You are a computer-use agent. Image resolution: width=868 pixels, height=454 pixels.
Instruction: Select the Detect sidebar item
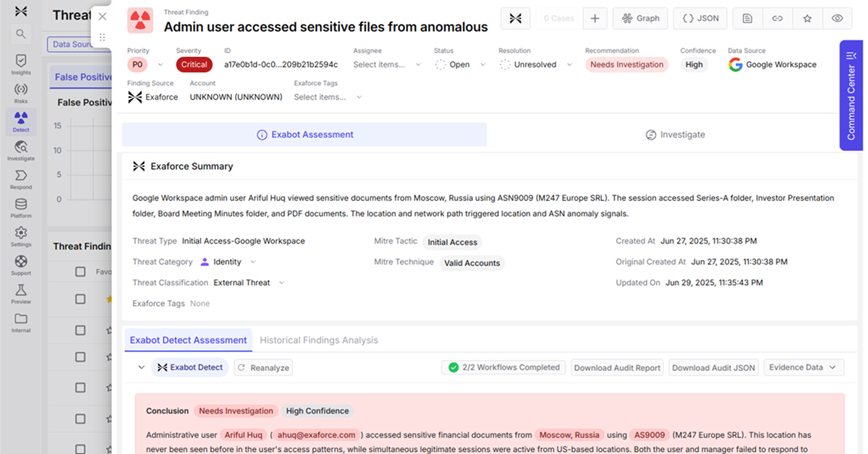click(x=21, y=121)
